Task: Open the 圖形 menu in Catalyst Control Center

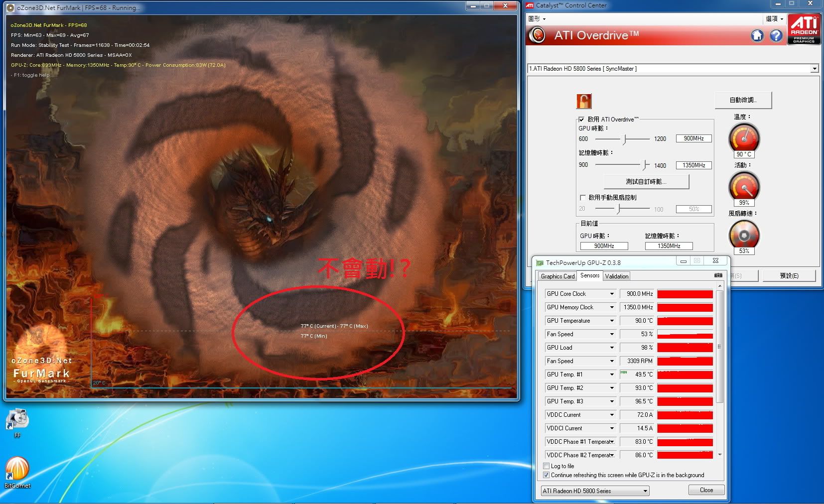Action: 537,19
